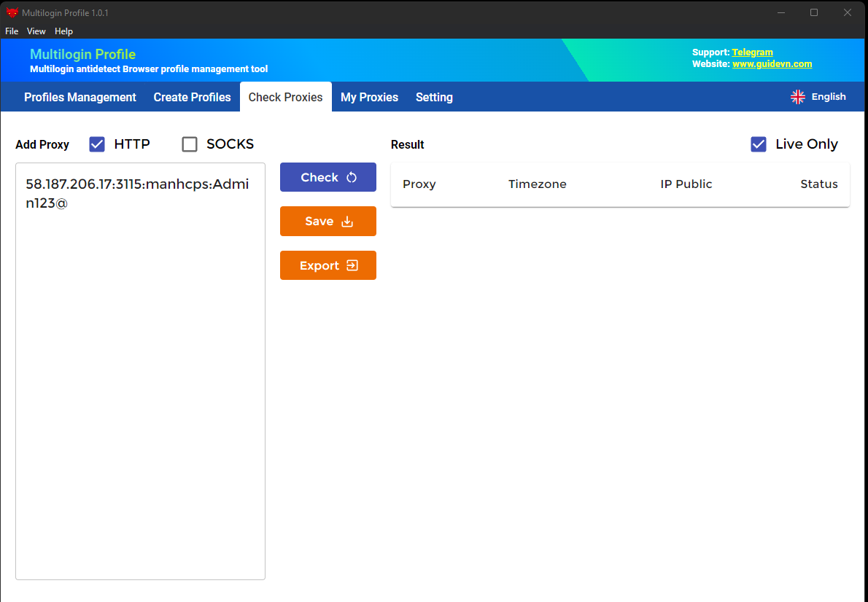
Task: Click the Add Proxy label
Action: [x=42, y=145]
